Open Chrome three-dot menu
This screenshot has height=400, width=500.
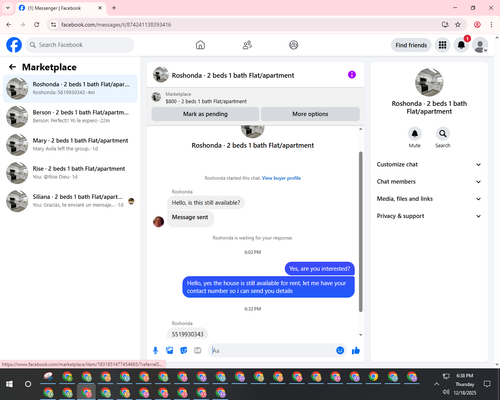coord(491,25)
